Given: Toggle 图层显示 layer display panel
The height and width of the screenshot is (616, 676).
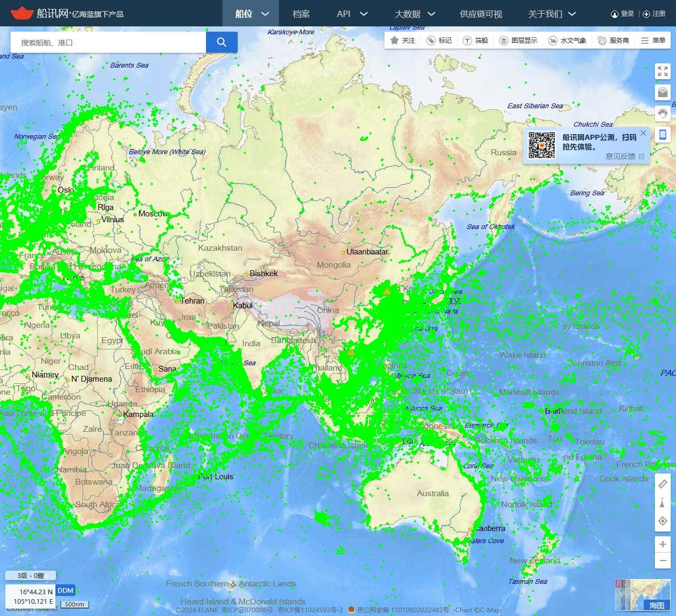Looking at the screenshot, I should click(x=518, y=41).
